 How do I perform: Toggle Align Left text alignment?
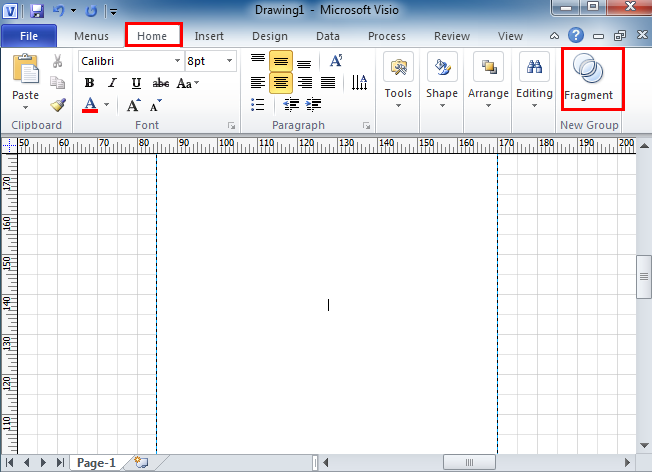pos(258,82)
